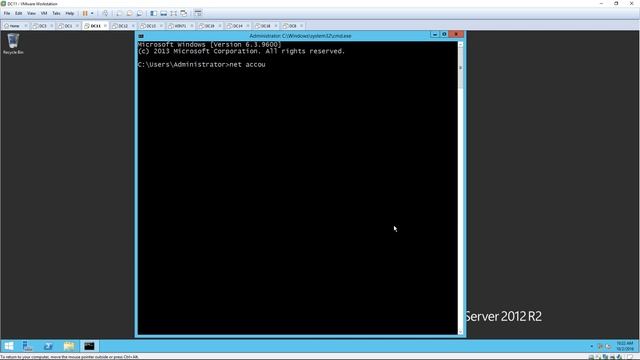Open the power options dropdown arrow beside Suspend

(x=92, y=13)
